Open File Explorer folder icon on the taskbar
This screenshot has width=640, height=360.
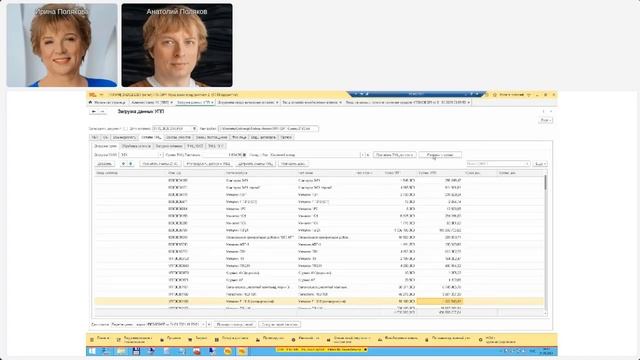(121, 351)
